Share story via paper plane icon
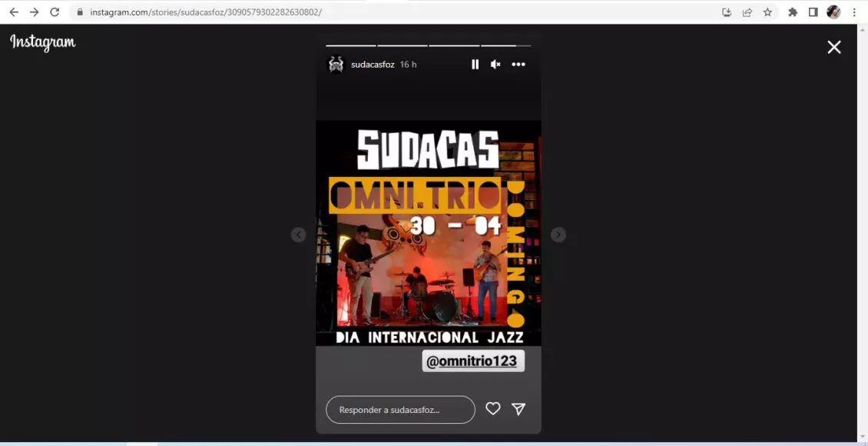The width and height of the screenshot is (868, 446). (x=518, y=409)
